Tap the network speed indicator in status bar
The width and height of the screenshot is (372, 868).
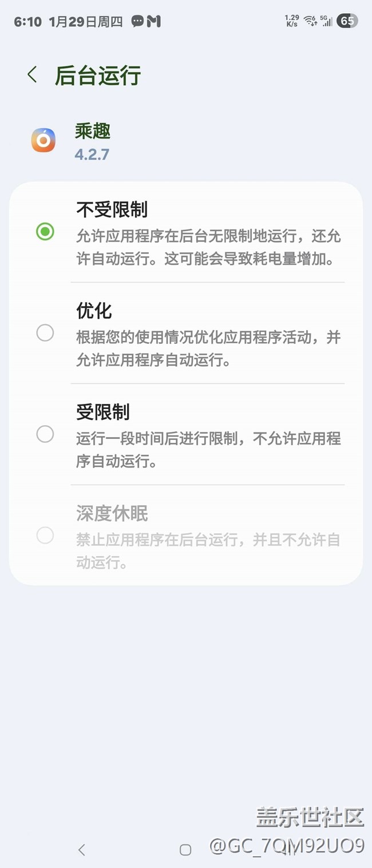(291, 21)
